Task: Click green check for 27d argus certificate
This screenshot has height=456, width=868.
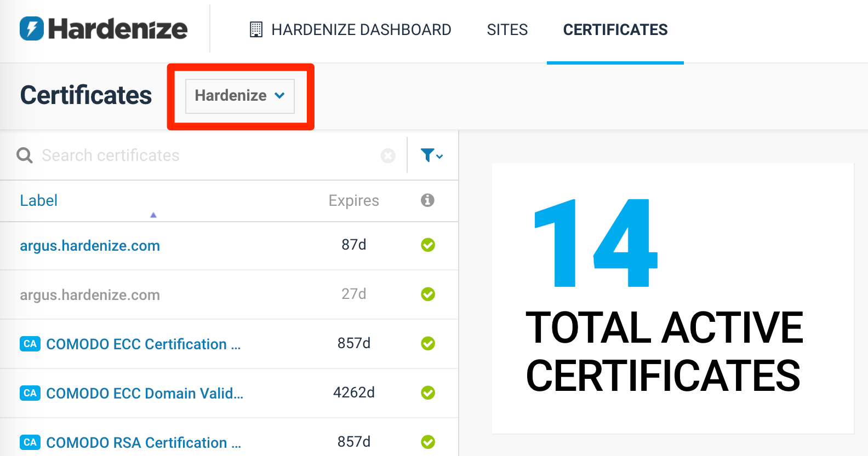Action: coord(428,294)
